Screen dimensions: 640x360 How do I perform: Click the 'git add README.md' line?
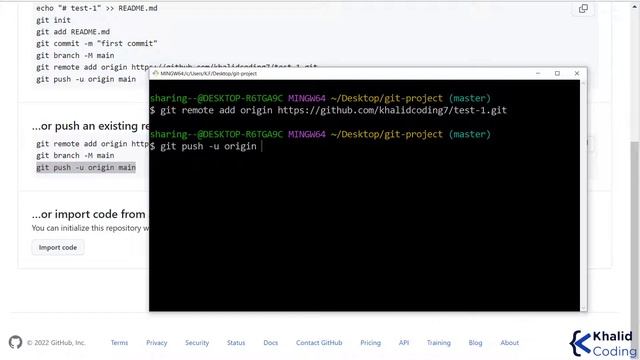73,32
